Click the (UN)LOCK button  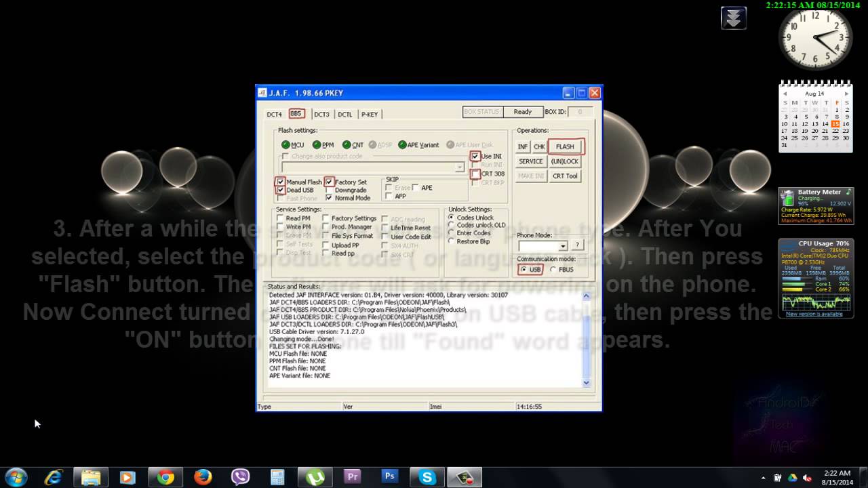(564, 161)
